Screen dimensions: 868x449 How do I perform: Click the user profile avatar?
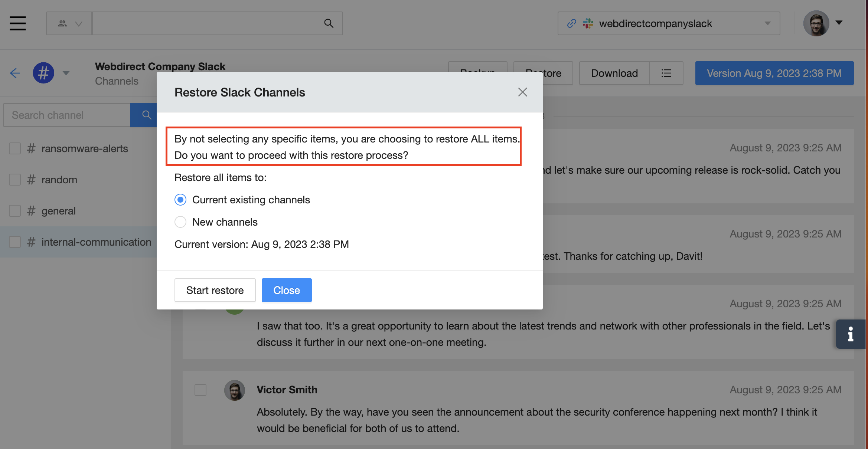click(x=816, y=23)
